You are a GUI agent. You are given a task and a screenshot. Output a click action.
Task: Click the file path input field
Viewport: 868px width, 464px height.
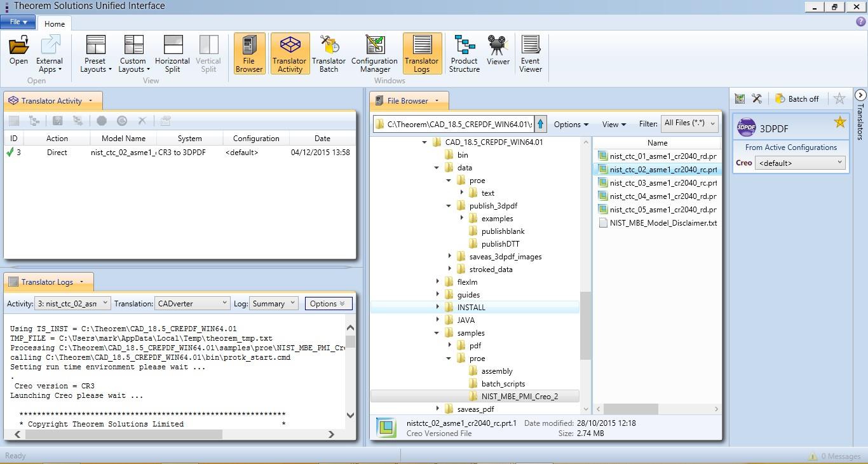click(x=454, y=124)
